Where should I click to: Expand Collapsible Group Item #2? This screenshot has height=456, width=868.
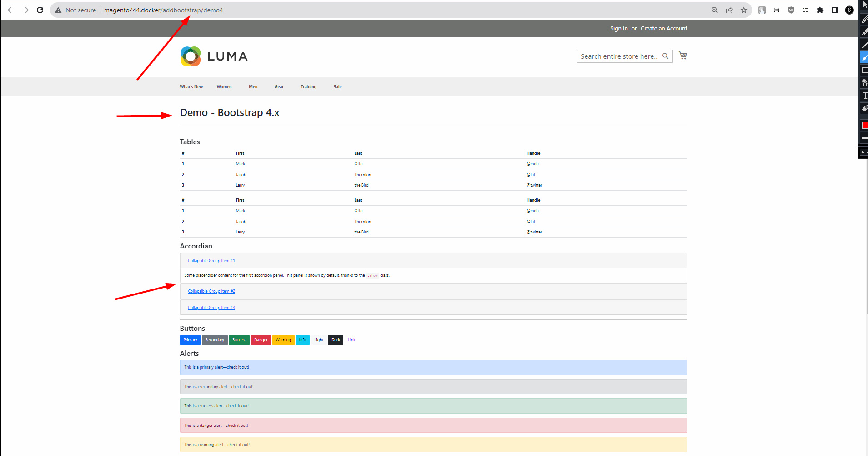[211, 291]
